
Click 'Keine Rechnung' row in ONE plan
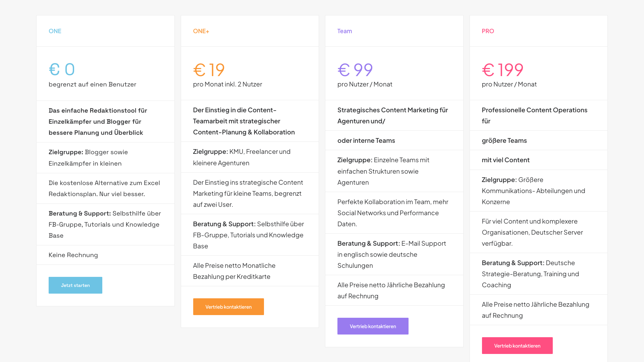73,255
